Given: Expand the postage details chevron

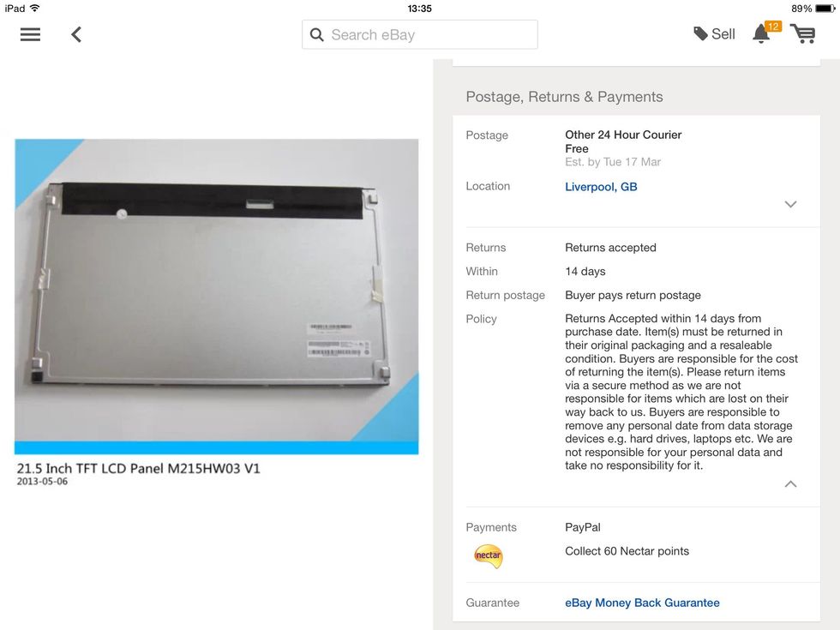Looking at the screenshot, I should pos(790,204).
